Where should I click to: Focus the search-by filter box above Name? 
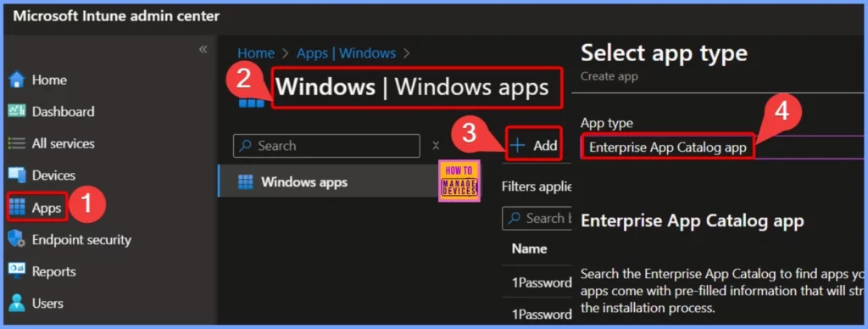coord(537,218)
